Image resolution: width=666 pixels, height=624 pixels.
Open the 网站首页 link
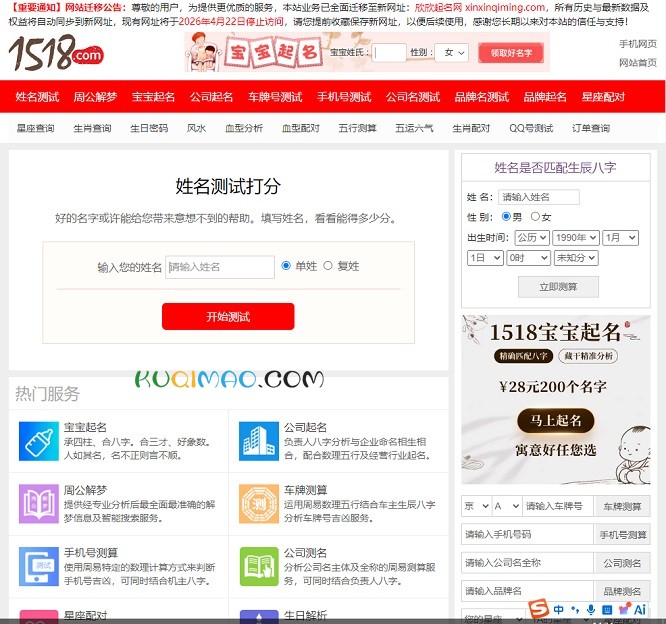[638, 63]
